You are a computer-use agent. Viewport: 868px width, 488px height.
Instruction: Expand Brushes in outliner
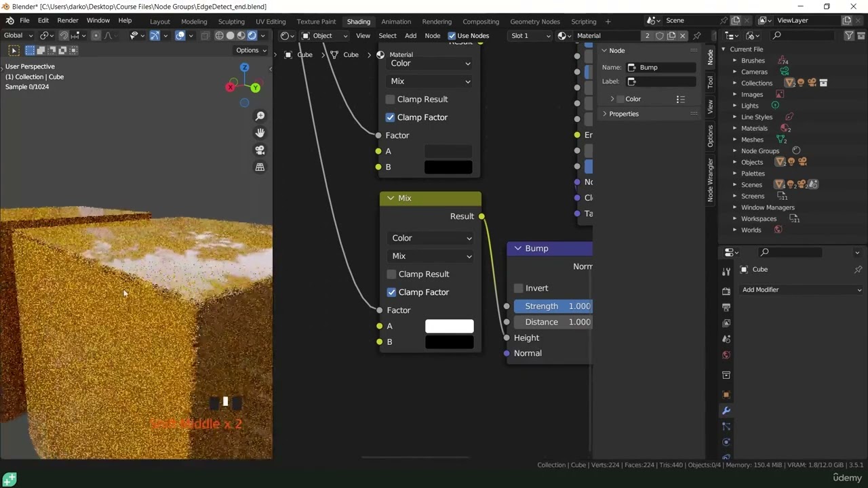[734, 60]
